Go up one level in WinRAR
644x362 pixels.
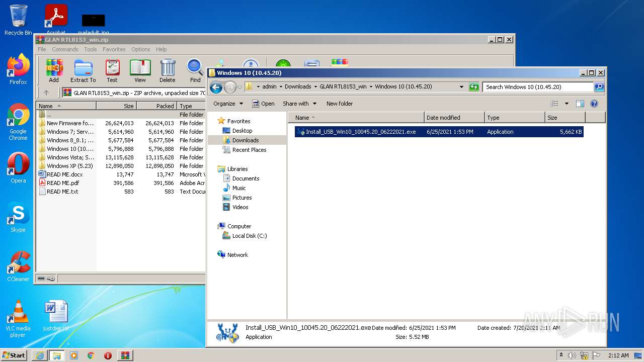point(46,93)
